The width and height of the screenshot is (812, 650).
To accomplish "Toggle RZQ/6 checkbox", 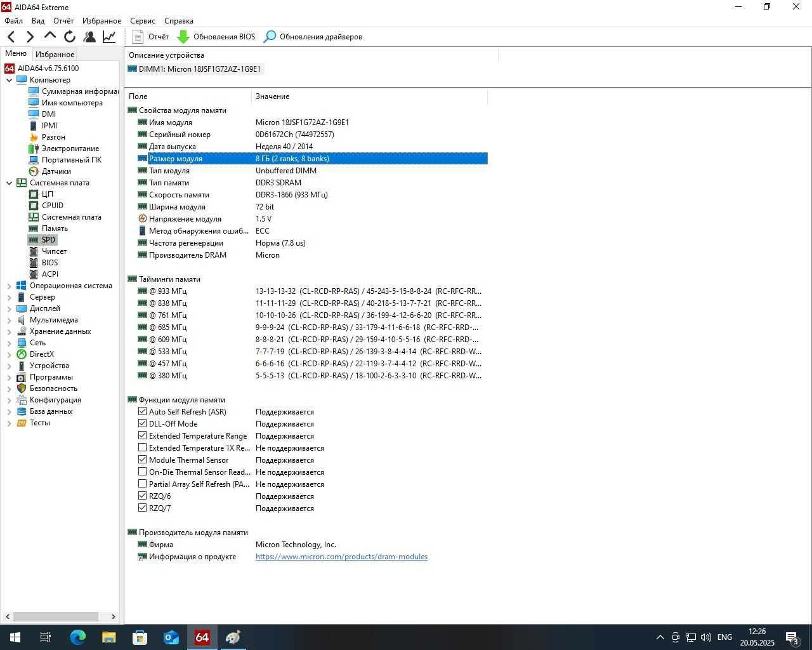I will point(142,496).
